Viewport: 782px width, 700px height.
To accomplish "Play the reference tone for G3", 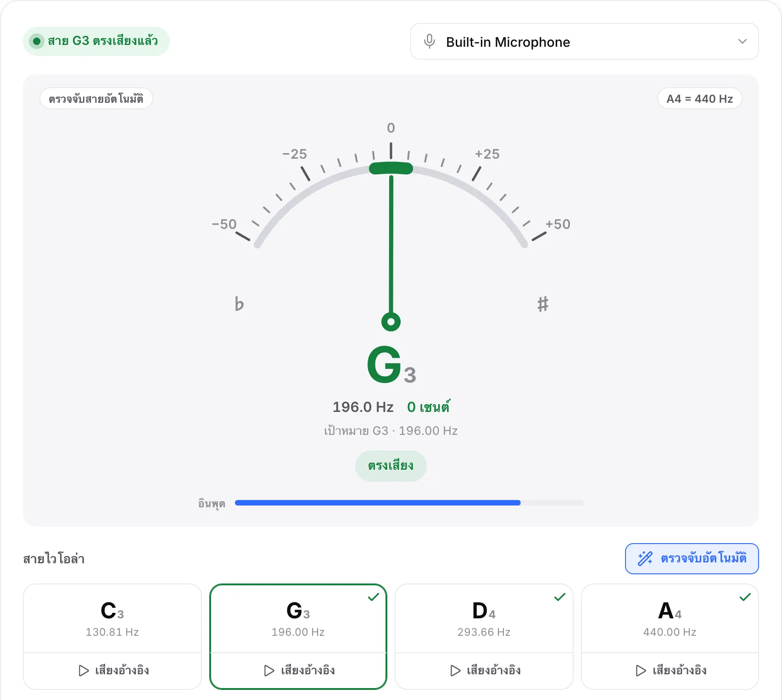I will tap(298, 671).
